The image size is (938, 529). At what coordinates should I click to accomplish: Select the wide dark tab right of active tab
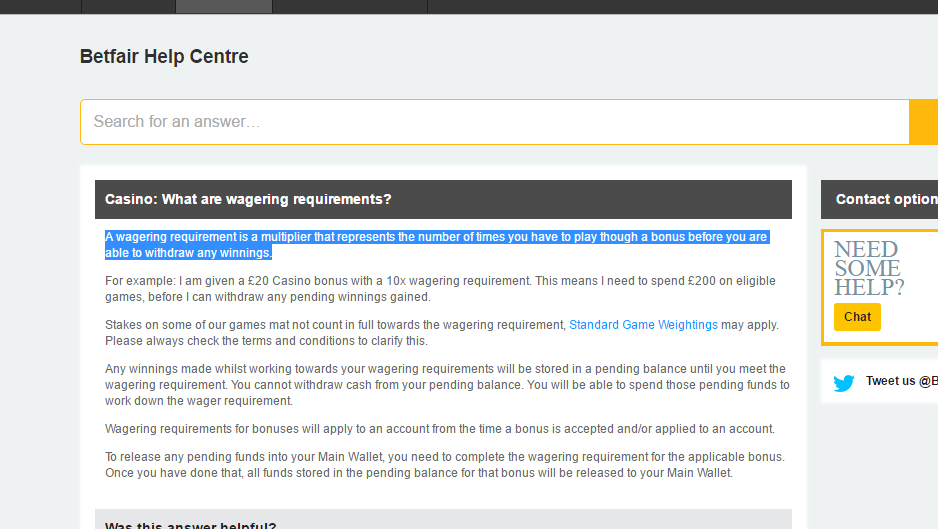click(x=350, y=6)
